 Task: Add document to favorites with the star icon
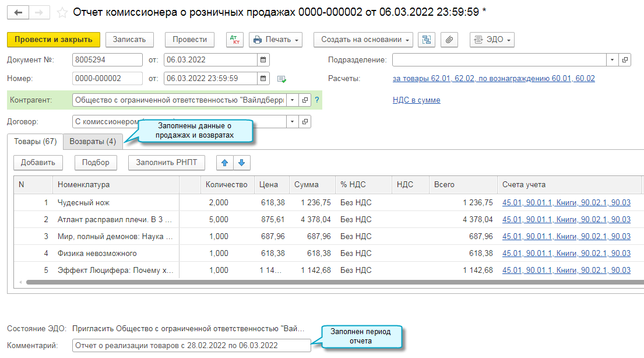[x=62, y=13]
